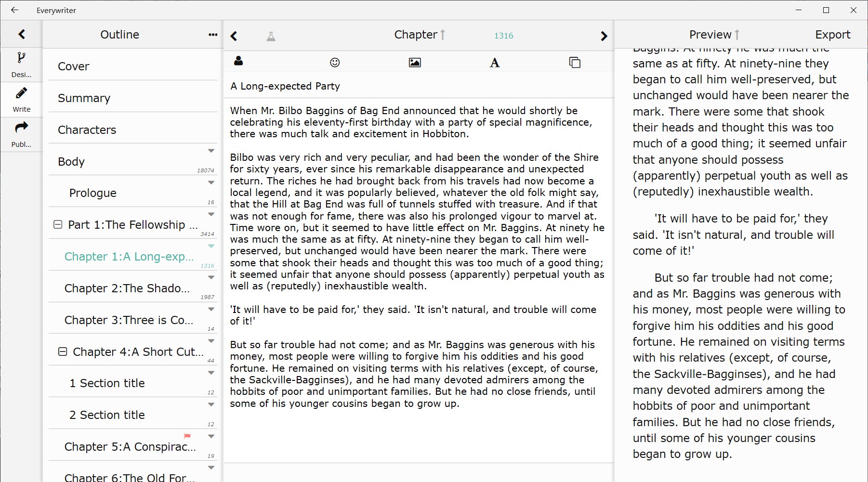Image resolution: width=868 pixels, height=482 pixels.
Task: Open Prologue row dropdown arrow
Action: pyautogui.click(x=211, y=182)
